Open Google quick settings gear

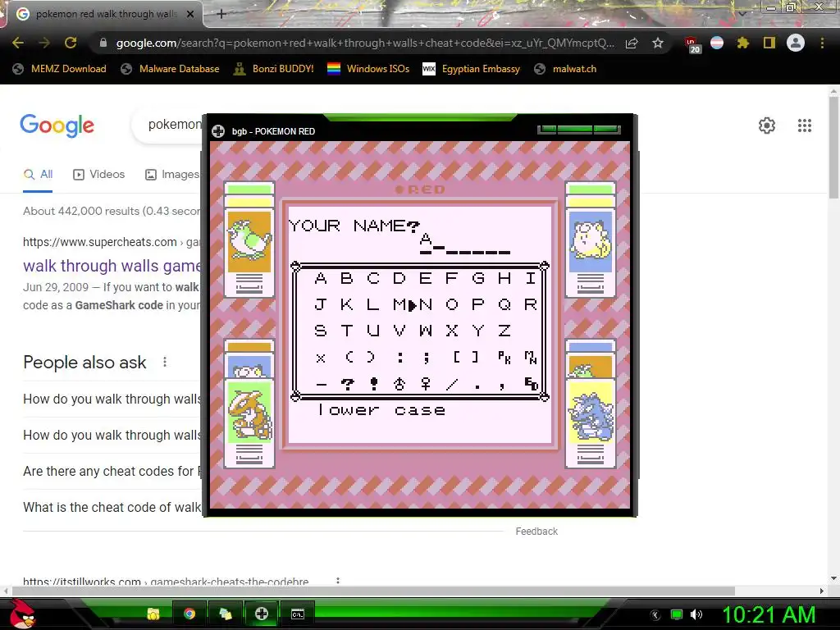click(767, 126)
